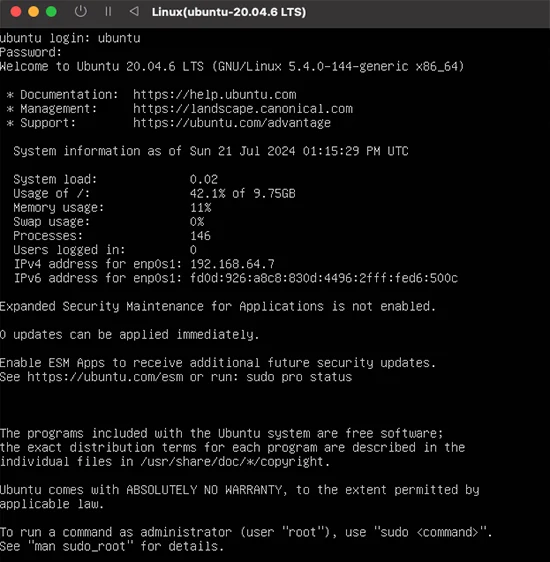Click the "Expanded Security Maintenance" line

217,306
